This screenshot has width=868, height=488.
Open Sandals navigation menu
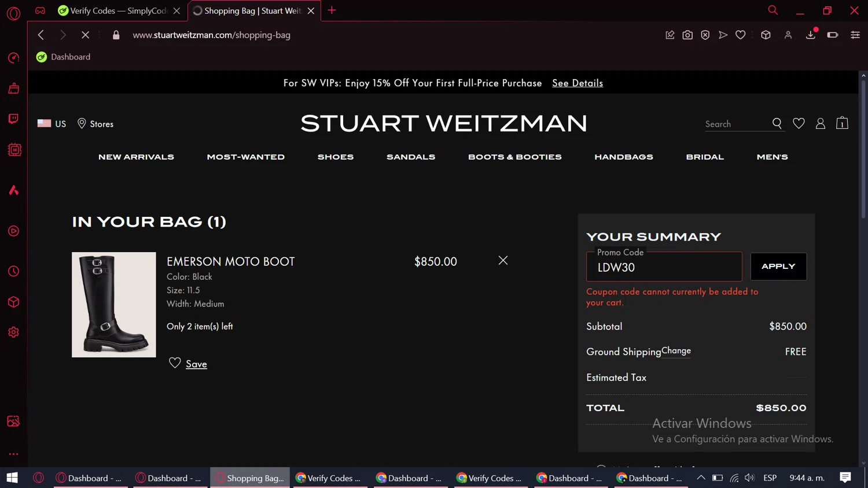pos(411,157)
